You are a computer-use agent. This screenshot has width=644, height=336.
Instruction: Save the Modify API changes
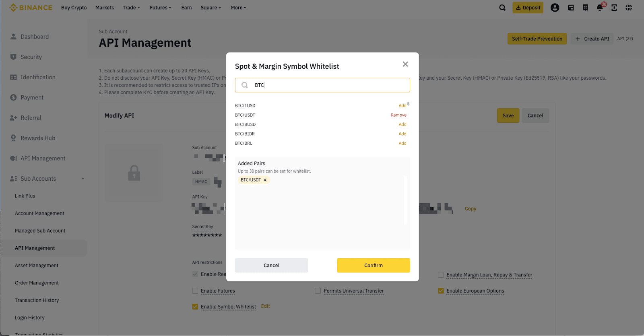coord(508,115)
